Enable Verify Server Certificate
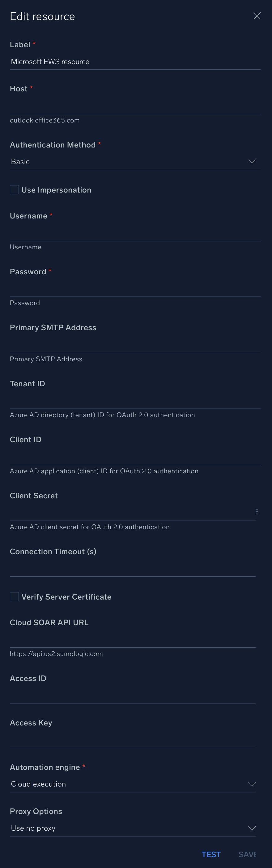This screenshot has height=868, width=272. (14, 596)
